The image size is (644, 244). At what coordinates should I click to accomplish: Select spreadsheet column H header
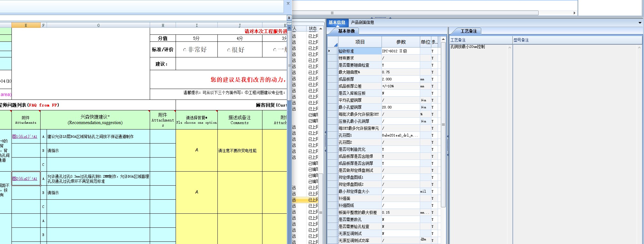pos(163,25)
